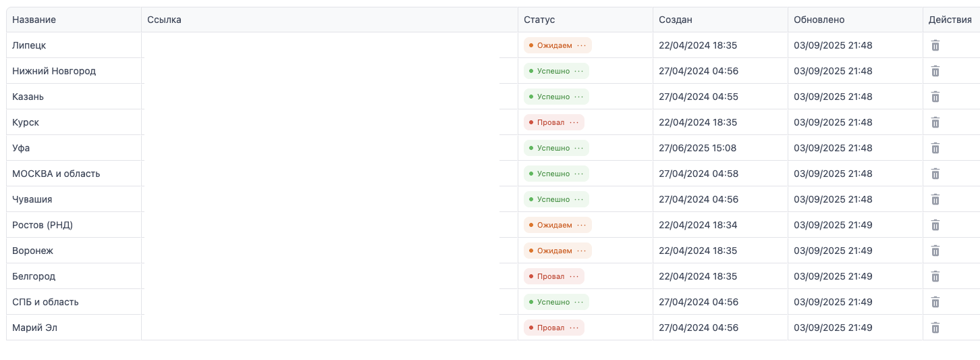The height and width of the screenshot is (360, 980).
Task: Click the Создан column header
Action: pyautogui.click(x=676, y=20)
